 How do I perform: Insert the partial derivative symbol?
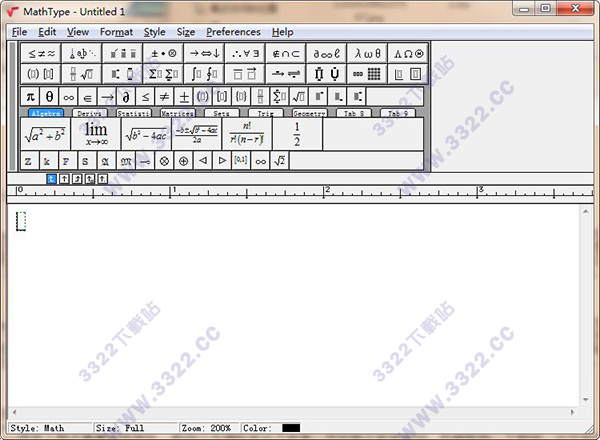pos(126,97)
